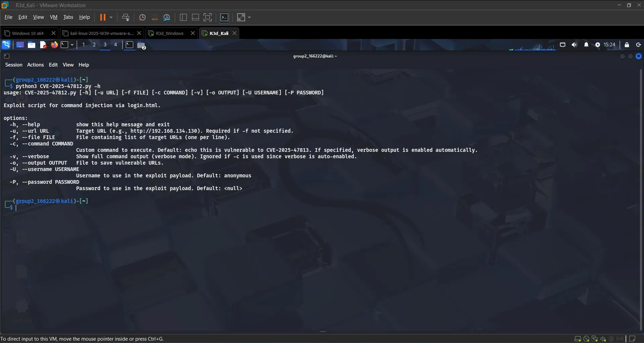Launch terminal emulator from Kali panel

coord(64,45)
